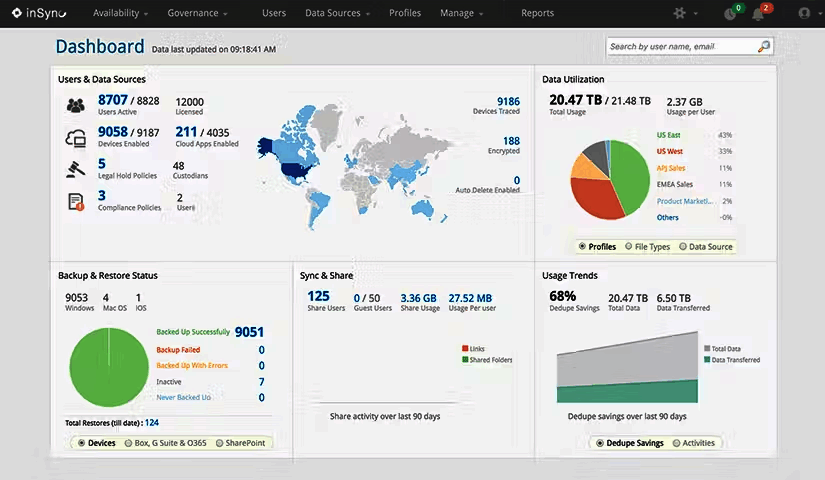This screenshot has width=825, height=480.
Task: Open the settings gear icon
Action: click(679, 13)
